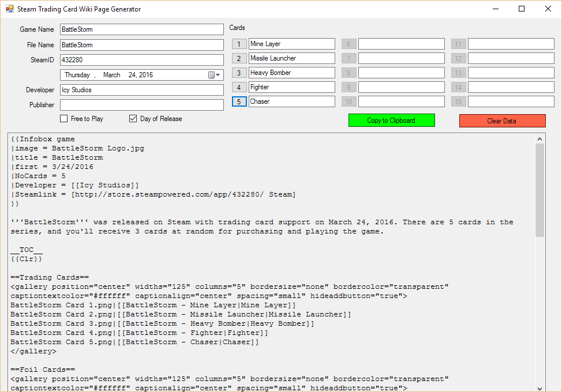This screenshot has width=562, height=392.
Task: Click the scroll up arrow of output
Action: (x=539, y=139)
